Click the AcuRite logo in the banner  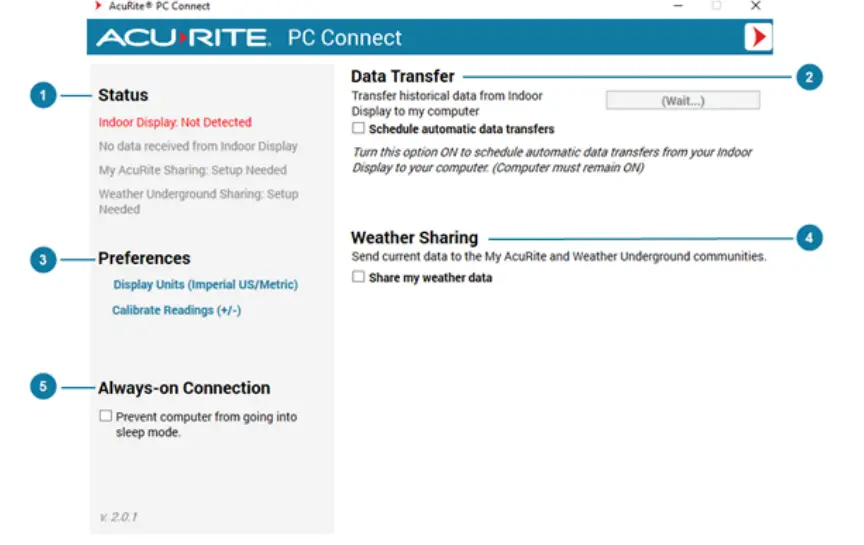pyautogui.click(x=183, y=37)
